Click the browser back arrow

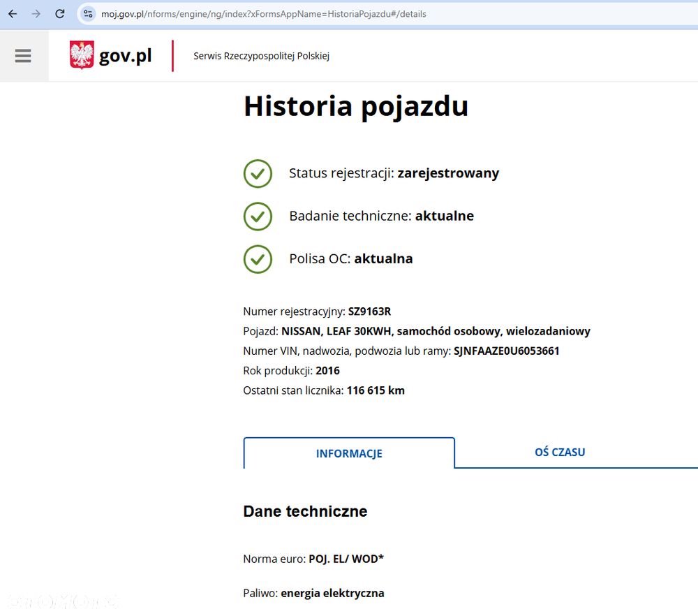(x=13, y=14)
